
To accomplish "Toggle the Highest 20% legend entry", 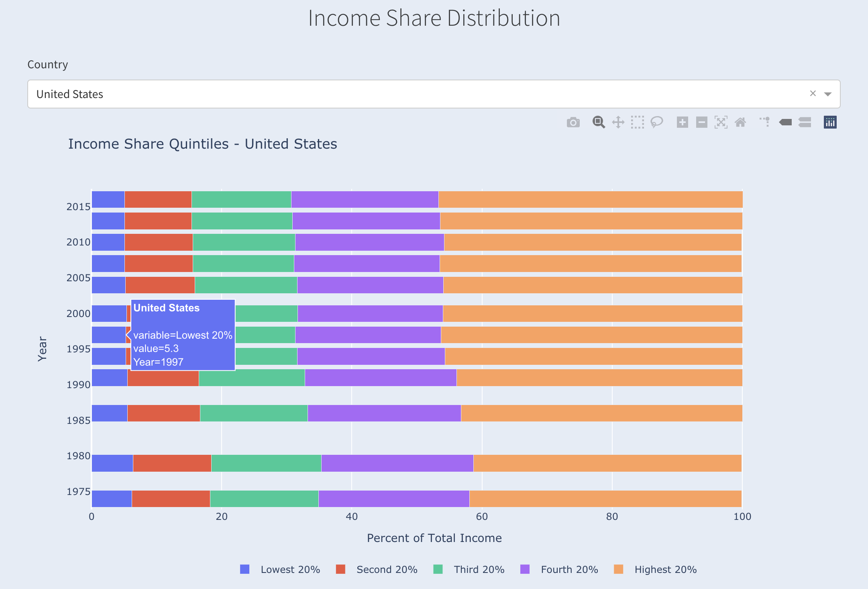I will coord(665,569).
